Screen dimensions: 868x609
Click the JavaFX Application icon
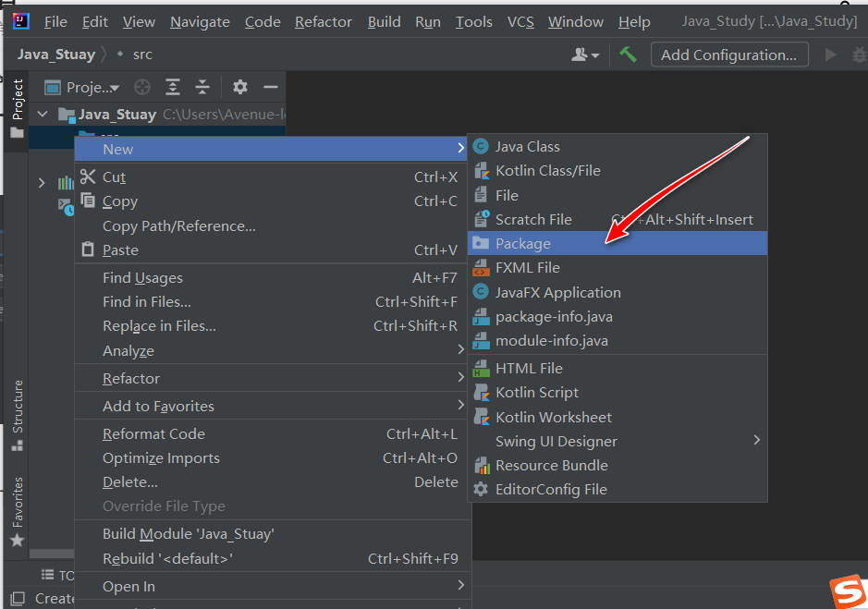point(481,292)
